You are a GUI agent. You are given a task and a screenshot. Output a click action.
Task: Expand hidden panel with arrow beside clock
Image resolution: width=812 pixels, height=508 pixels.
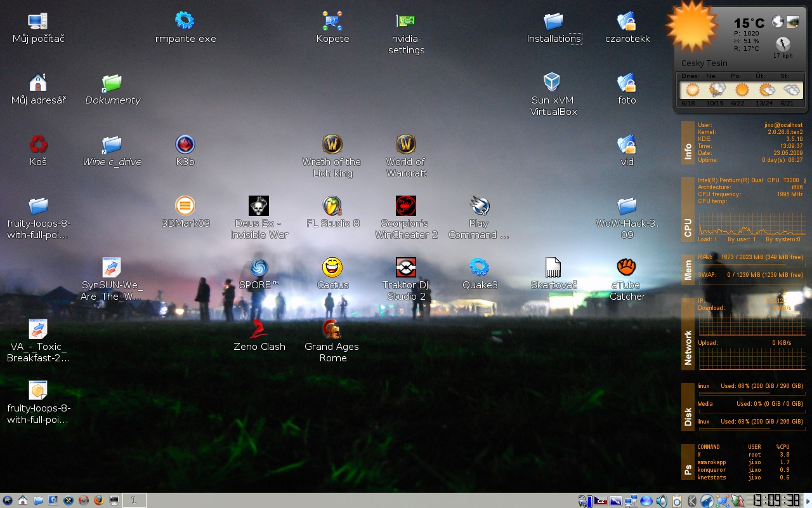click(x=806, y=500)
